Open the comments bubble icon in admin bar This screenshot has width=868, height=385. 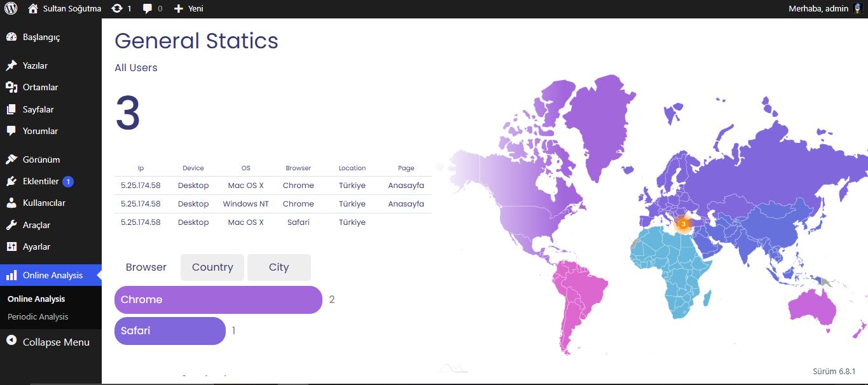(148, 9)
